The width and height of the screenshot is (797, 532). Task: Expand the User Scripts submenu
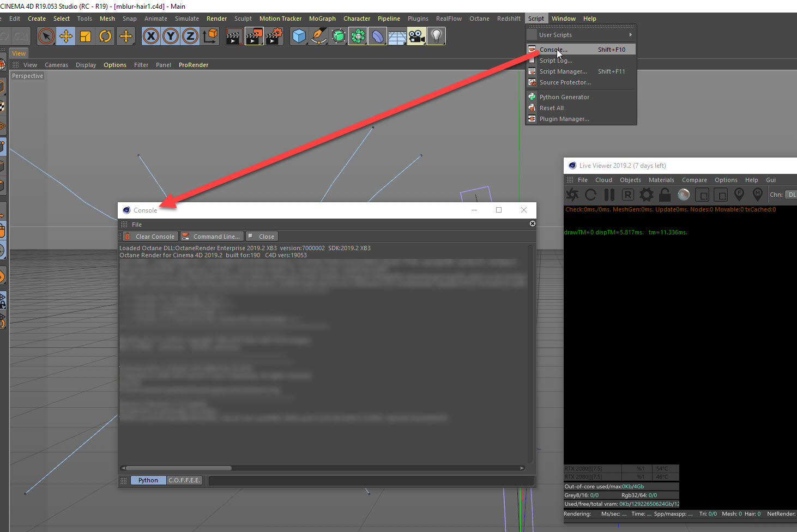tap(581, 35)
